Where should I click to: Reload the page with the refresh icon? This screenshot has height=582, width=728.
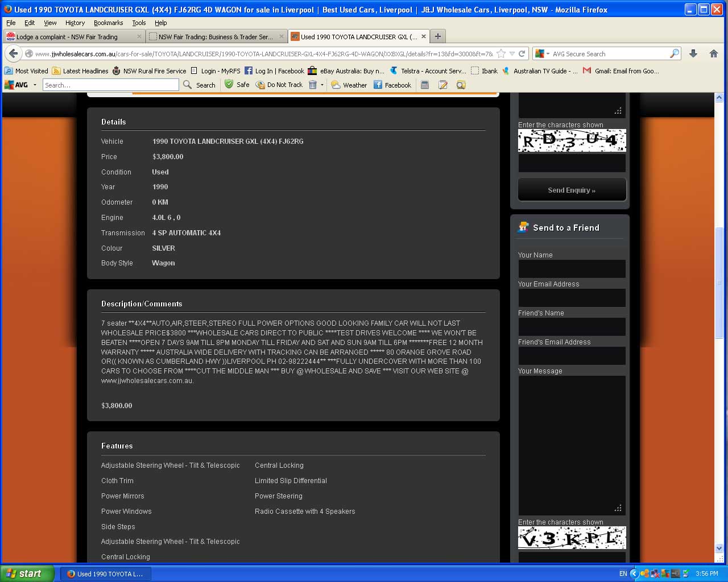coord(522,53)
